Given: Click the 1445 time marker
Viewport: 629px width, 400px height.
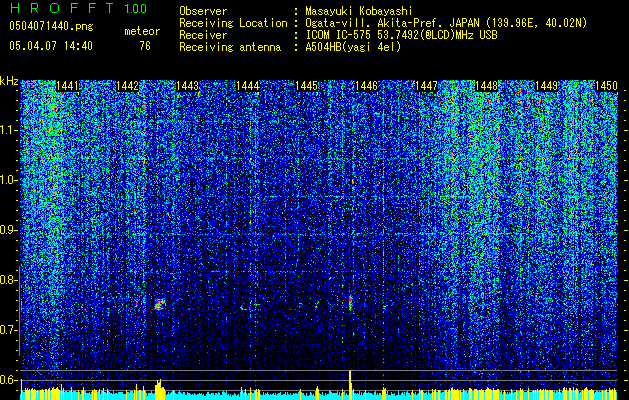Looking at the screenshot, I should (307, 86).
